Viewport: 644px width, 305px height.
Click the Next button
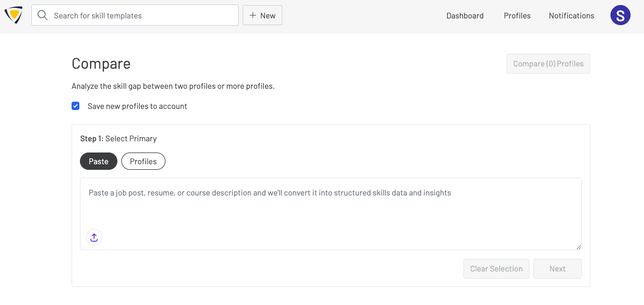coord(557,269)
